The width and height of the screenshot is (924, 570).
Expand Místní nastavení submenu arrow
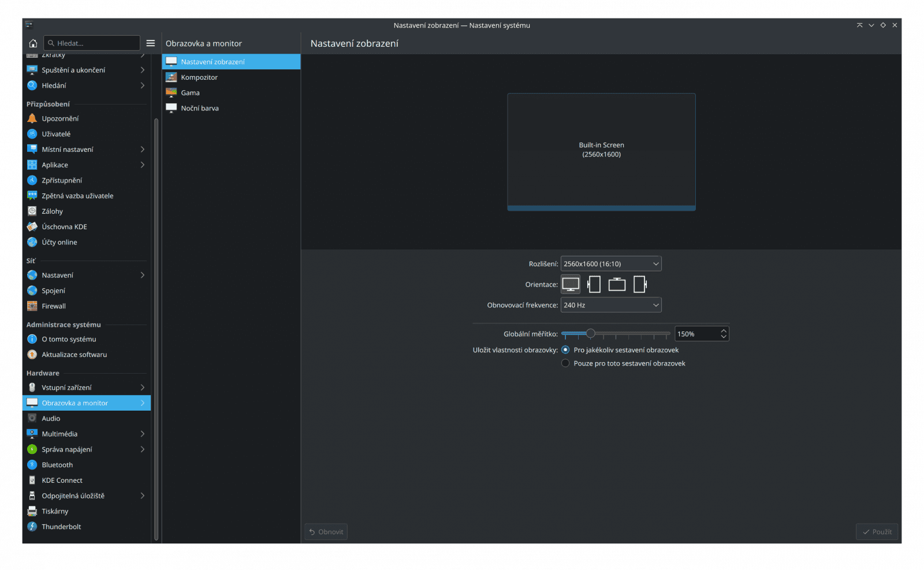click(x=143, y=150)
